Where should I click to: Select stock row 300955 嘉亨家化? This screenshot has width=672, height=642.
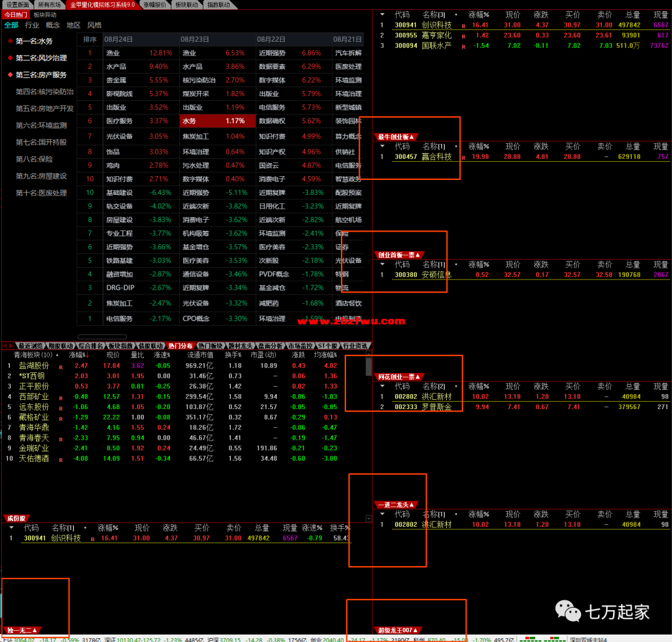pos(523,35)
